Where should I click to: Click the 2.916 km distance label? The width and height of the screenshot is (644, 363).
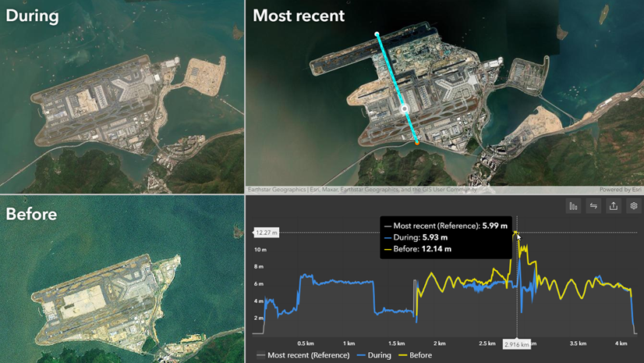tap(517, 344)
